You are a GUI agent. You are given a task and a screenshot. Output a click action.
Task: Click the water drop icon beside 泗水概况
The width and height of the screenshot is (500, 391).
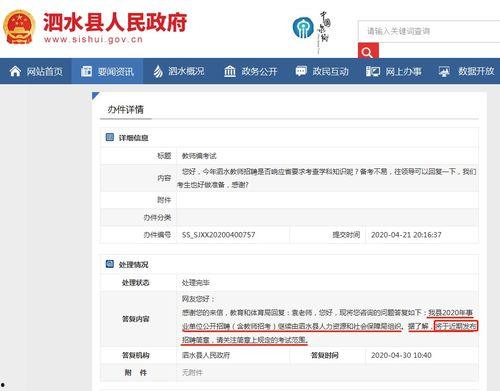click(158, 71)
